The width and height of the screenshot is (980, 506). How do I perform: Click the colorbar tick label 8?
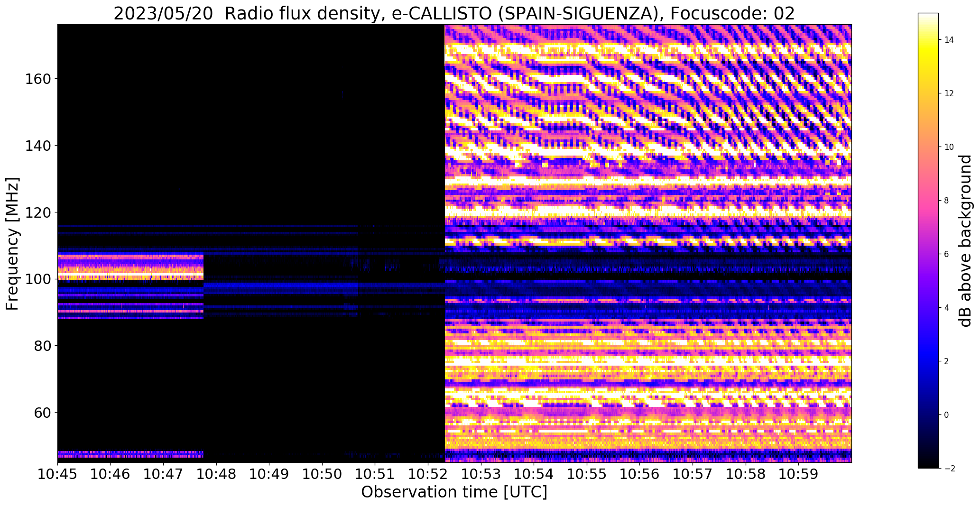pyautogui.click(x=947, y=201)
